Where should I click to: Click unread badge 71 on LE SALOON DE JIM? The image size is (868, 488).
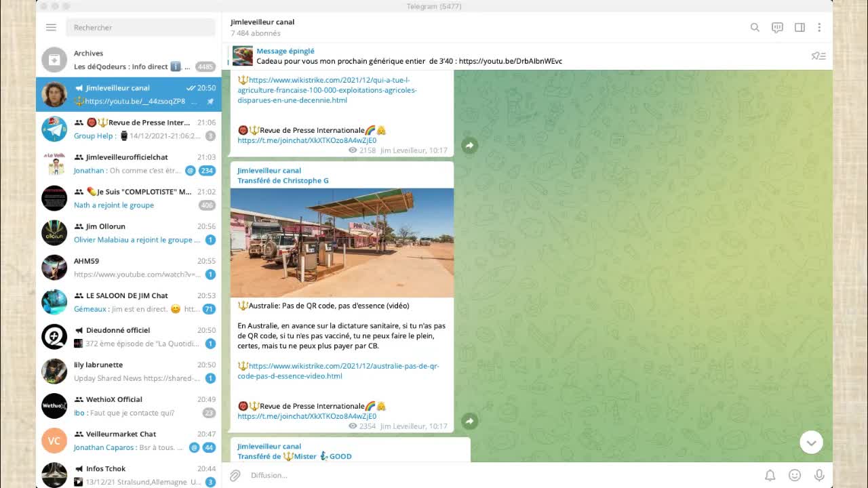(209, 309)
